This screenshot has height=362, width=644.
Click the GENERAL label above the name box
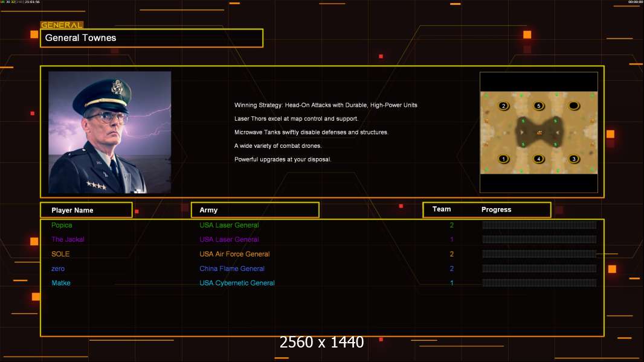[62, 25]
